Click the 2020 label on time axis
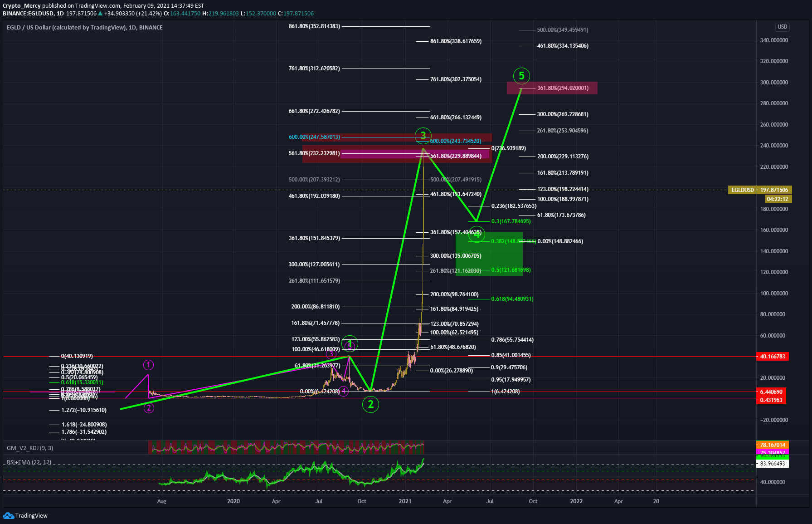Viewport: 812px width, 524px height. (233, 501)
